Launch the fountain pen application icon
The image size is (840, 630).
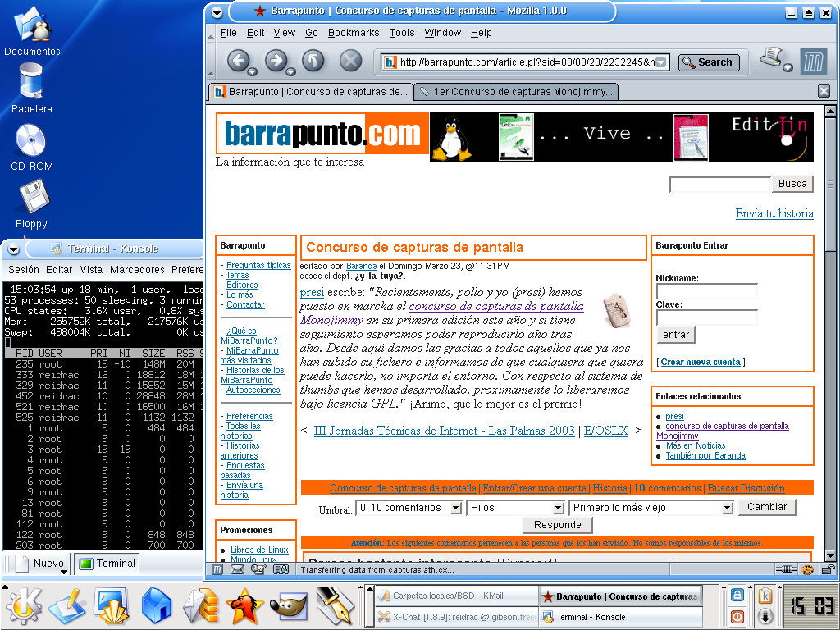pos(335,605)
